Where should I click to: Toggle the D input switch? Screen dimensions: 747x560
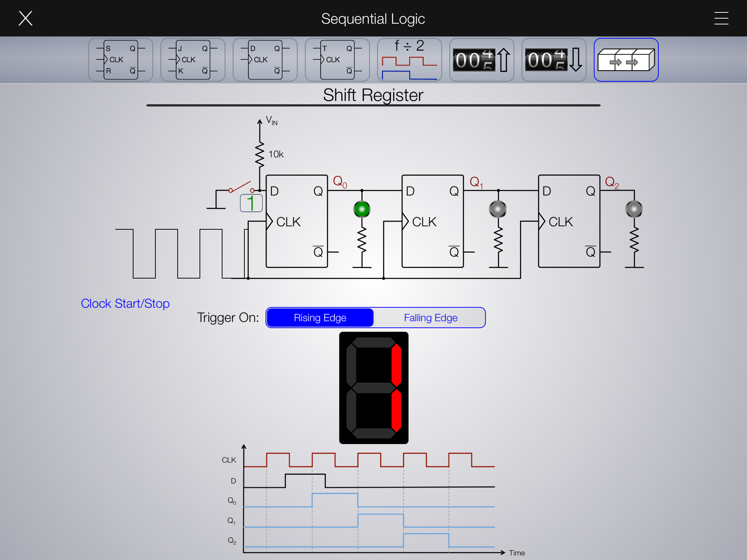241,187
